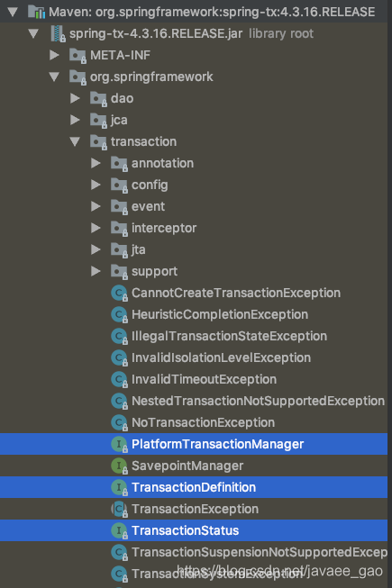Collapse the transaction package node
This screenshot has height=588, width=392.
coord(75,141)
